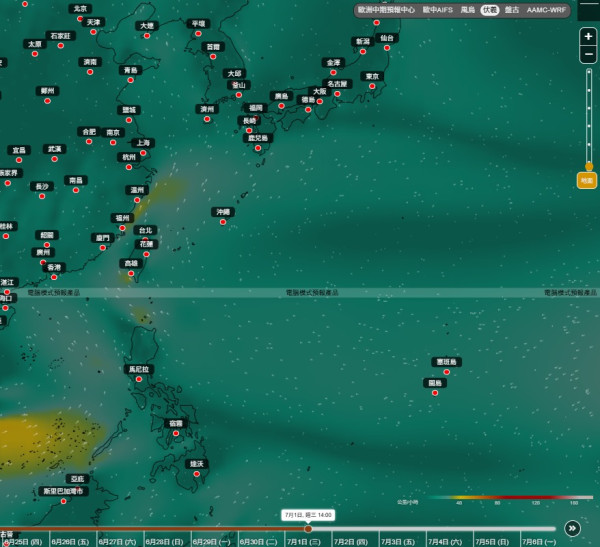Image resolution: width=600 pixels, height=547 pixels.
Task: Select the 大連 city marker
Action: 147,36
